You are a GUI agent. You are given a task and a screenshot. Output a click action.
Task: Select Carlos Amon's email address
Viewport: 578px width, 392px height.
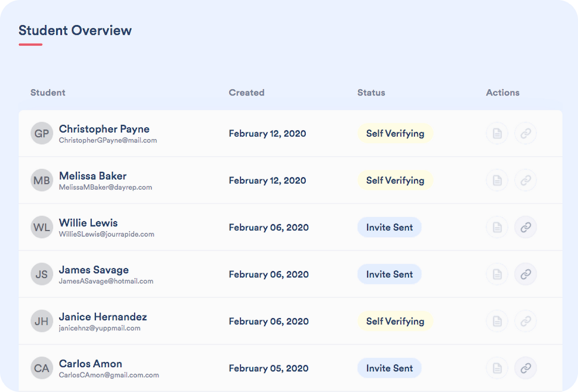point(109,375)
